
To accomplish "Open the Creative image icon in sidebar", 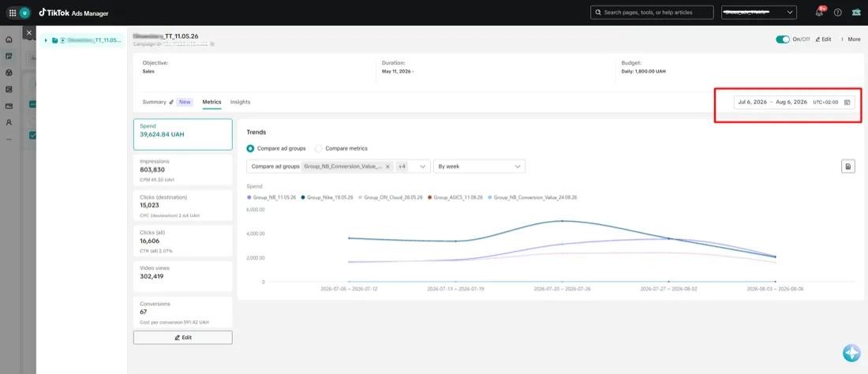I will (x=9, y=89).
